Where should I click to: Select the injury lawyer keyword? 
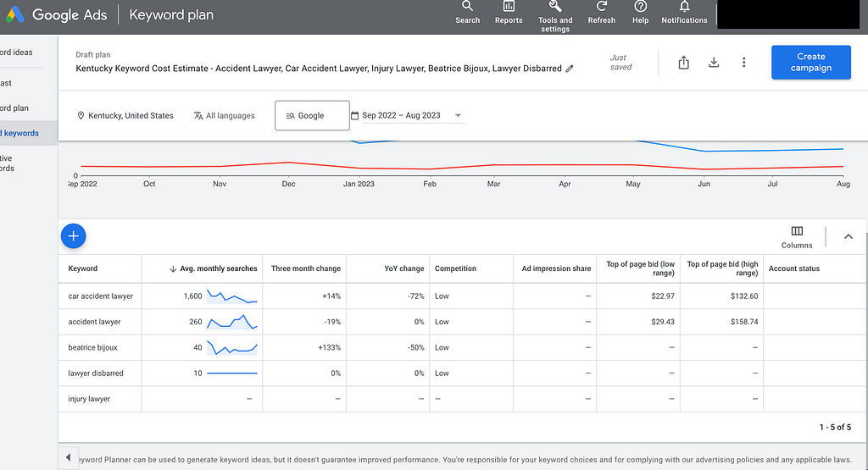[x=88, y=399]
